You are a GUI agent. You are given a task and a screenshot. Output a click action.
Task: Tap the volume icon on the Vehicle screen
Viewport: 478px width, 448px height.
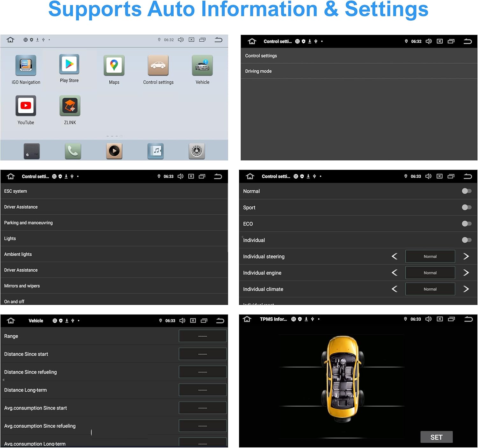click(182, 321)
